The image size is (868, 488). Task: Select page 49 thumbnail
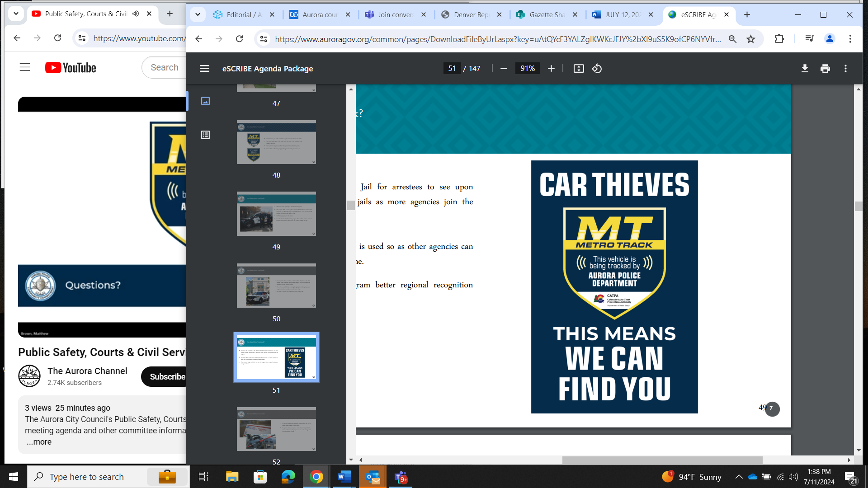click(276, 214)
